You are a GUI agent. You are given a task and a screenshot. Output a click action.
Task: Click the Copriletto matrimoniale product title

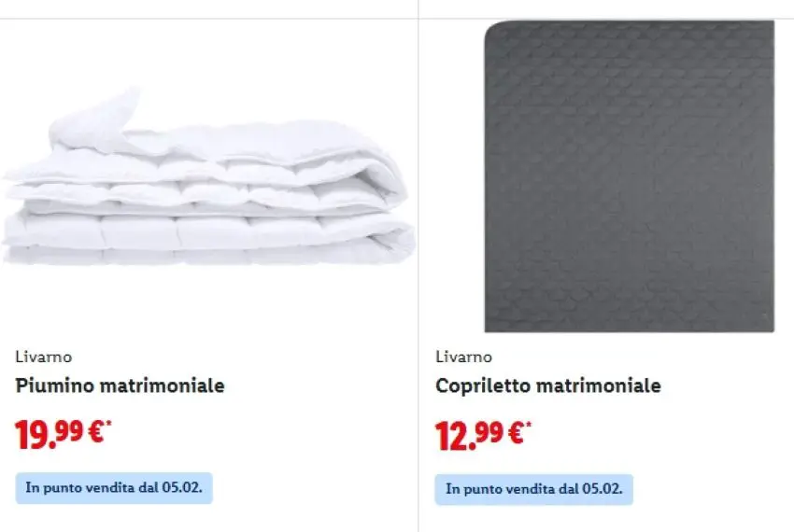[548, 385]
